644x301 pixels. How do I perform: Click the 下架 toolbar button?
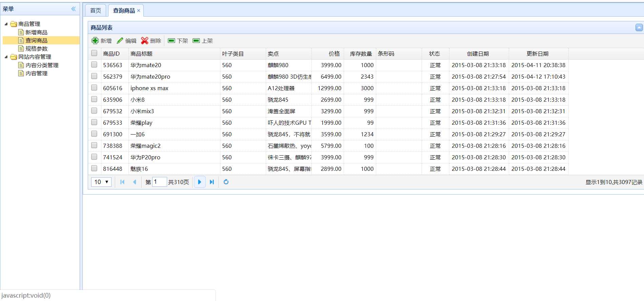coord(178,41)
